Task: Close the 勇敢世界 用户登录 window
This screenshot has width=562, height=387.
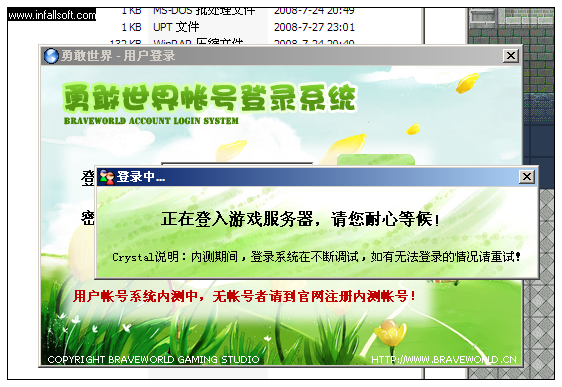Action: pos(511,56)
